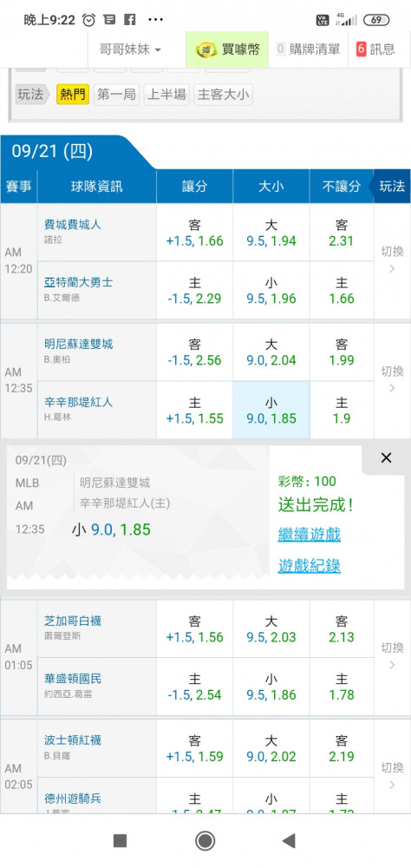Open the 訊息 notification badge
This screenshot has height=868, width=411.
coord(361,49)
